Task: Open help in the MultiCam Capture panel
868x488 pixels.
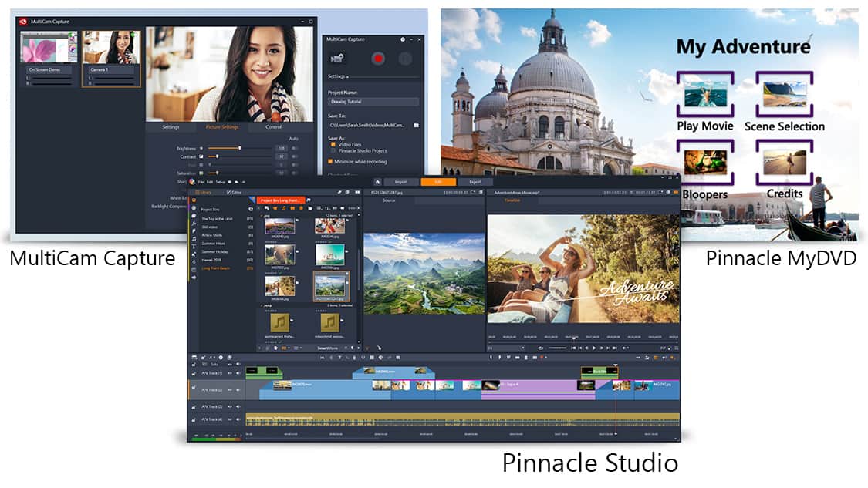Action: pyautogui.click(x=403, y=39)
